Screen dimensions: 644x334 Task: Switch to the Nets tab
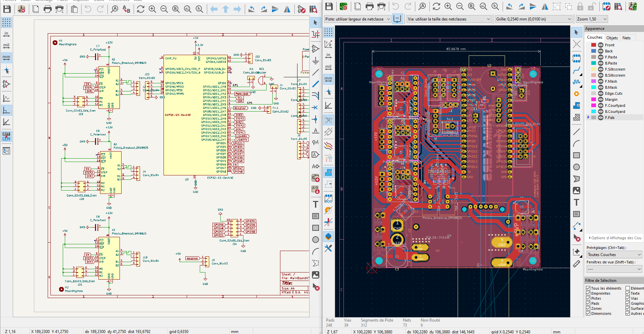[x=626, y=38]
